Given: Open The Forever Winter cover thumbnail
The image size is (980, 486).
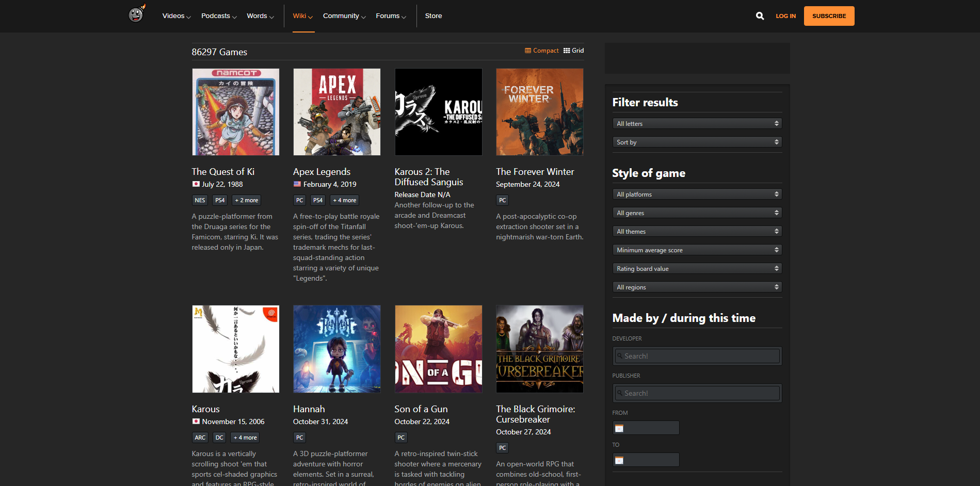Looking at the screenshot, I should pyautogui.click(x=540, y=112).
